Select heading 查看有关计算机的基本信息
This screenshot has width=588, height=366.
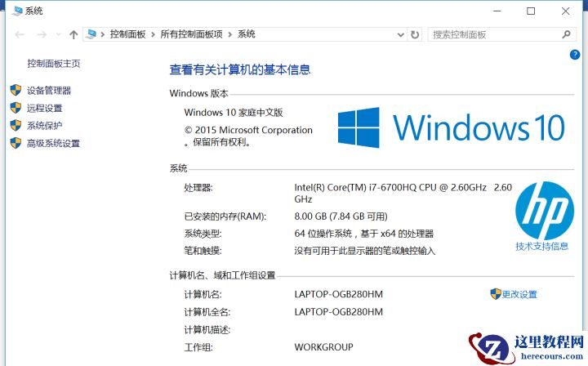coord(240,69)
